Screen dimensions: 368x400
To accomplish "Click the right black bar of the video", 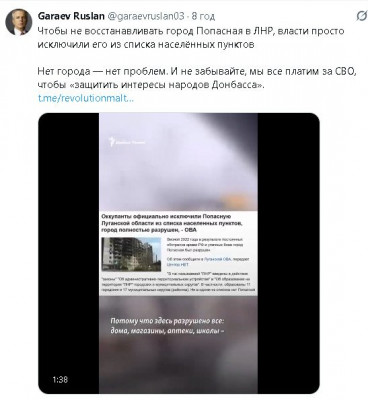I will point(288,253).
